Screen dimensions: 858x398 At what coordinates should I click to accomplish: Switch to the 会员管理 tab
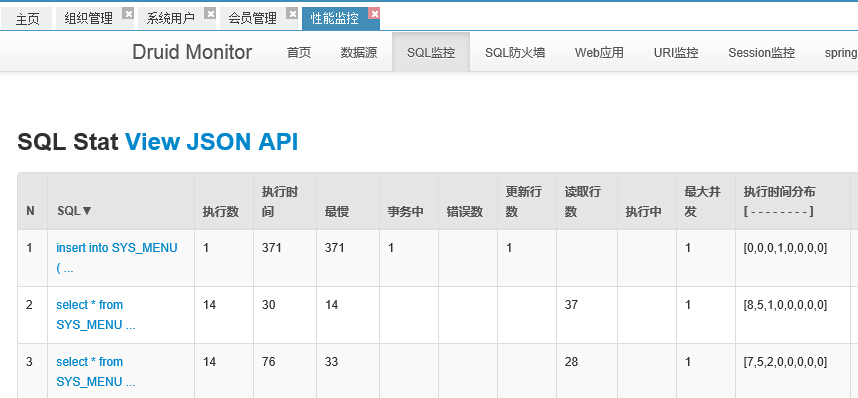point(253,19)
